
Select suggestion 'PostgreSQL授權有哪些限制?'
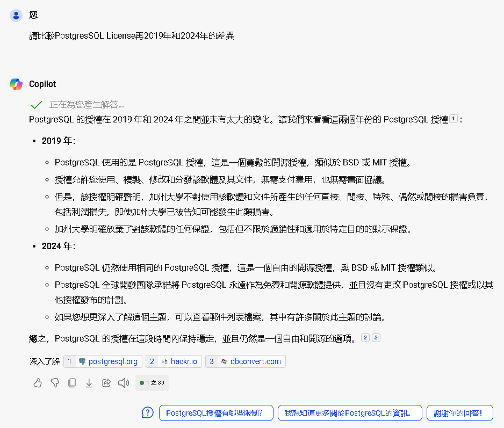click(216, 413)
